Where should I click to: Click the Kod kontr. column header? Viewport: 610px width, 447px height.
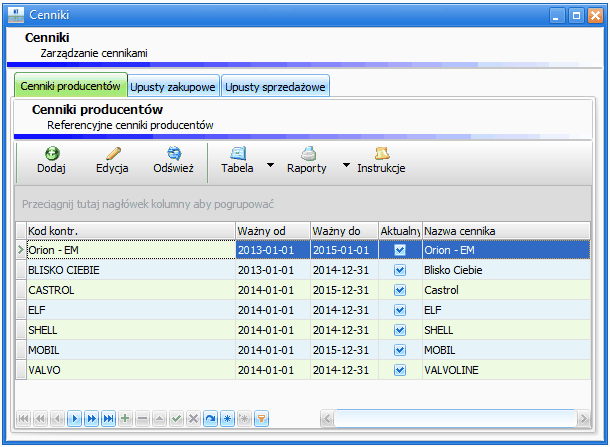coord(128,231)
